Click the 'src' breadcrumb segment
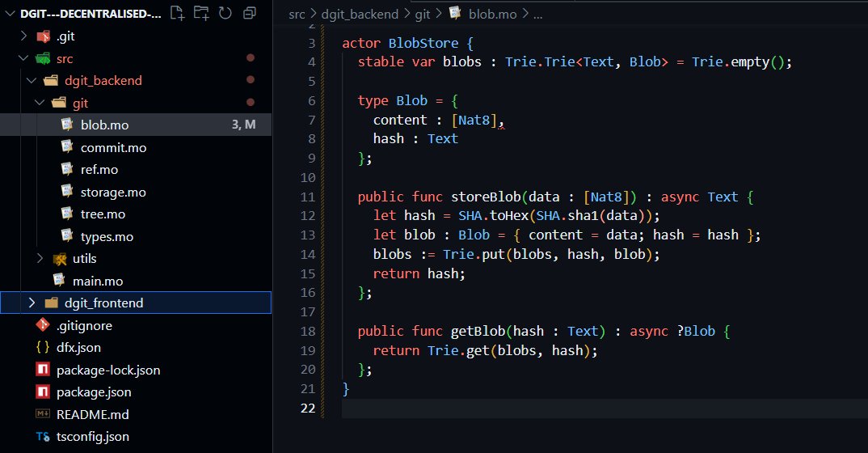The image size is (868, 453). coord(297,15)
